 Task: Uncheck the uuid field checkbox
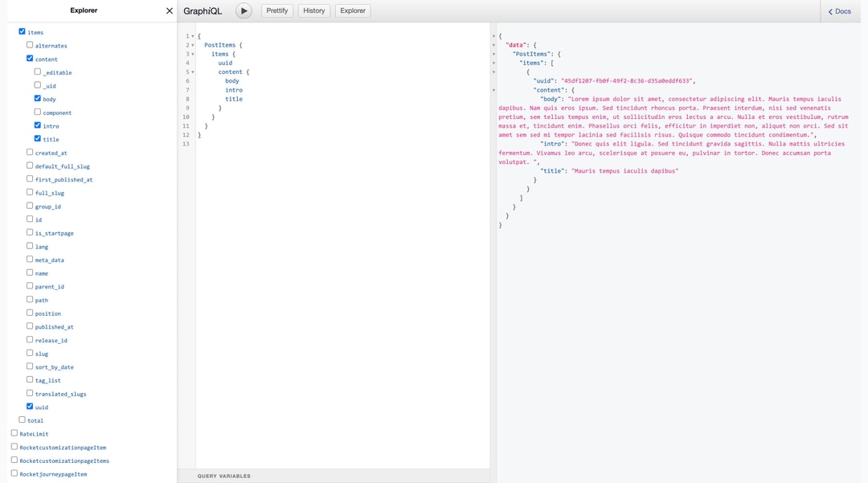pos(30,406)
